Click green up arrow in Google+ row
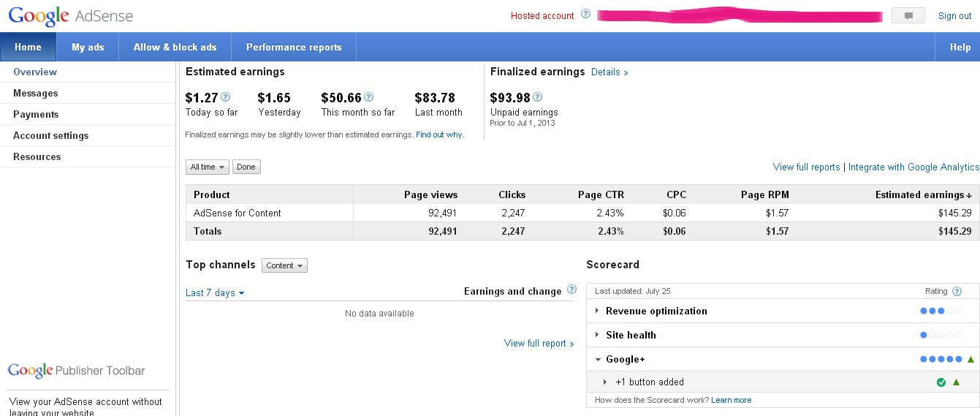This screenshot has height=416, width=980. (x=970, y=359)
